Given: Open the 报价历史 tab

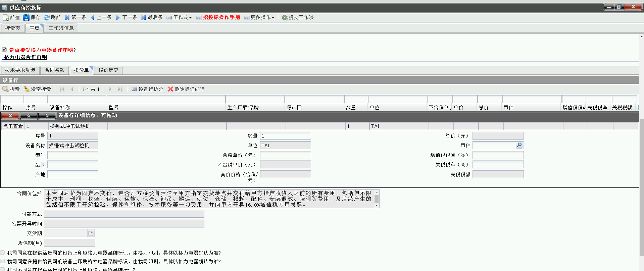Looking at the screenshot, I should [x=108, y=70].
